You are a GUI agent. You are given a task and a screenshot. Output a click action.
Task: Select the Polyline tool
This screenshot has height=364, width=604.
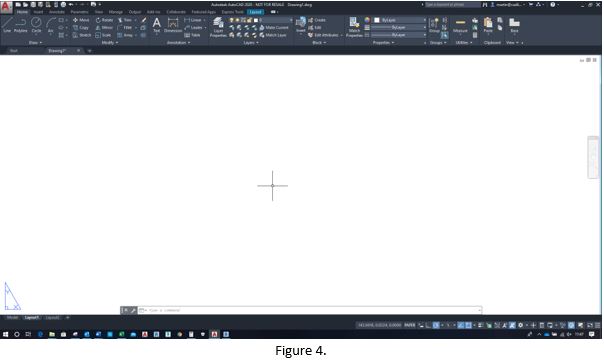(20, 25)
